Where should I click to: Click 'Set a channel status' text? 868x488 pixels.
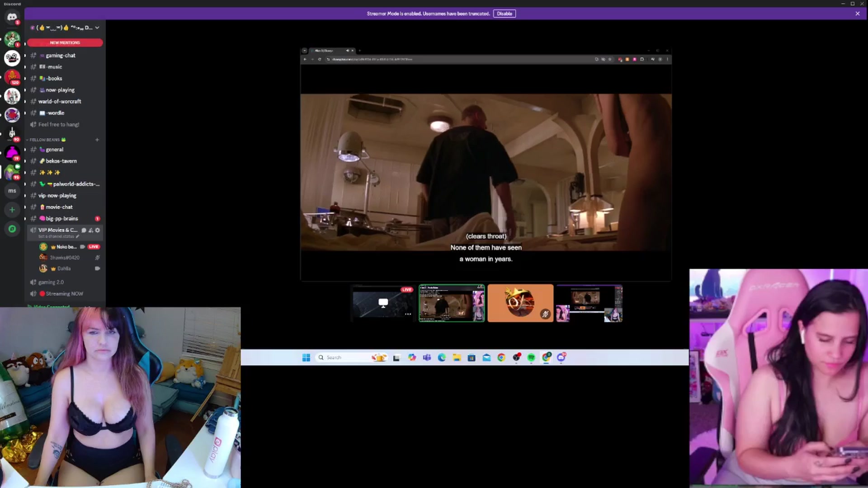(56, 236)
